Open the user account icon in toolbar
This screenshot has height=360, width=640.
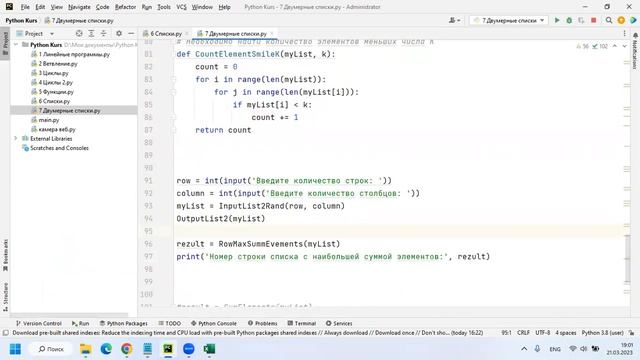point(454,20)
